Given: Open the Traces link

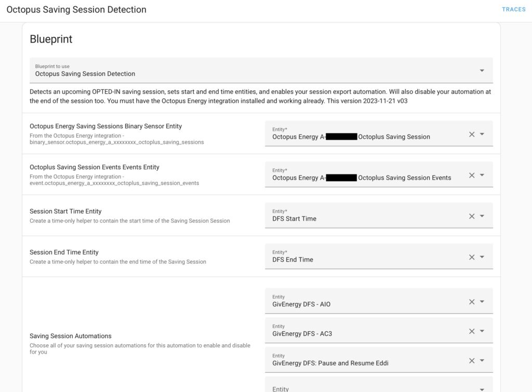Looking at the screenshot, I should tap(514, 9).
